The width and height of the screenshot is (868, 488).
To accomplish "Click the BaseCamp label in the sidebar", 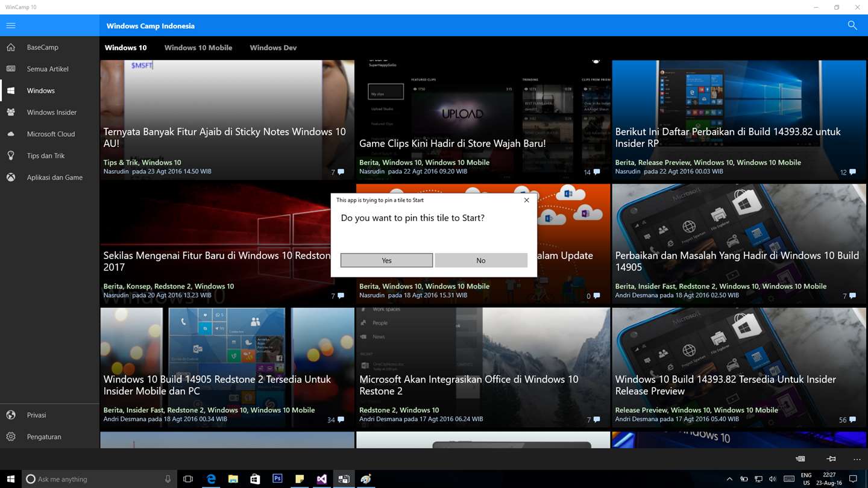I will pos(42,47).
